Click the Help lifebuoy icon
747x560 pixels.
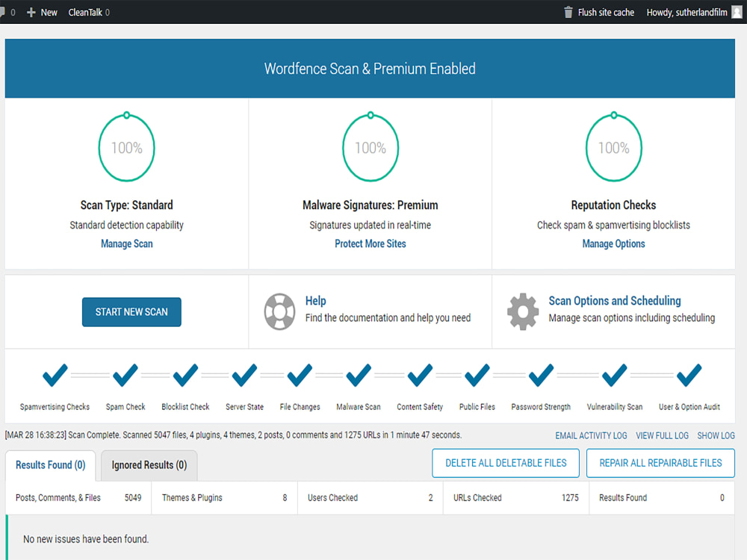coord(279,311)
